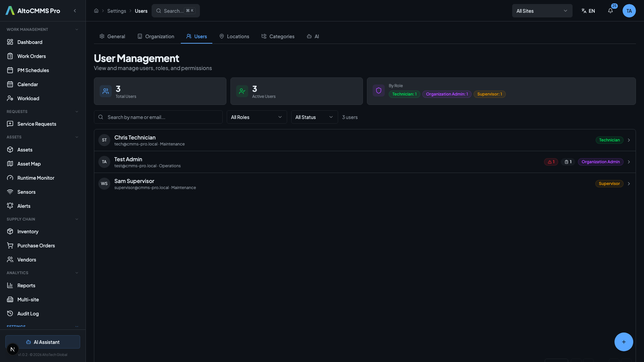Open the AI Assistant panel

point(43,342)
